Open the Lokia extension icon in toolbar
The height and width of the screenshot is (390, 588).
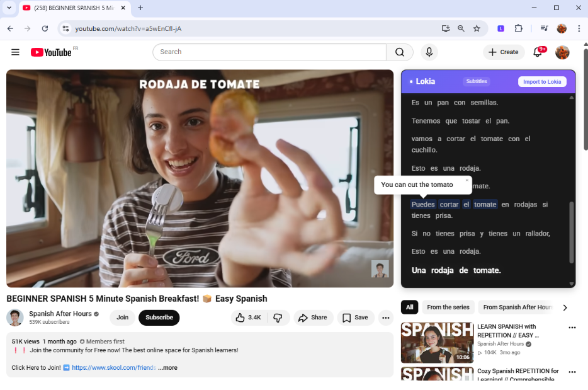click(x=500, y=28)
